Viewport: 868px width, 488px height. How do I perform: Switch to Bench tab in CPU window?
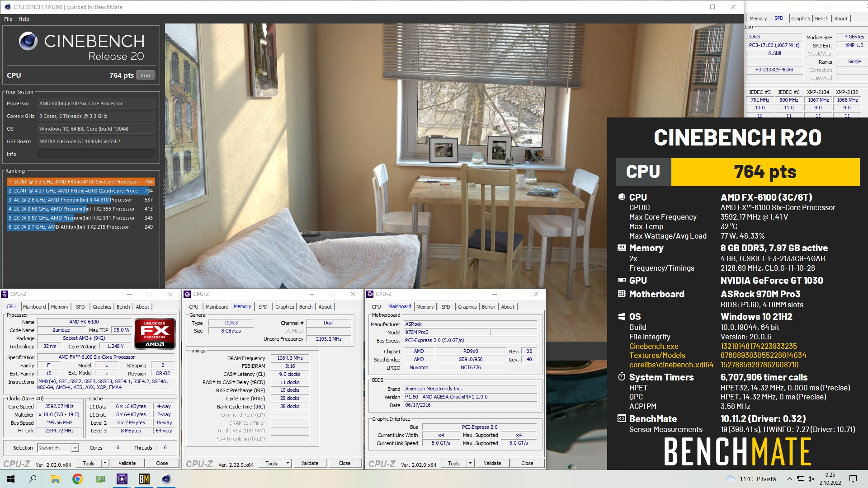tap(123, 307)
